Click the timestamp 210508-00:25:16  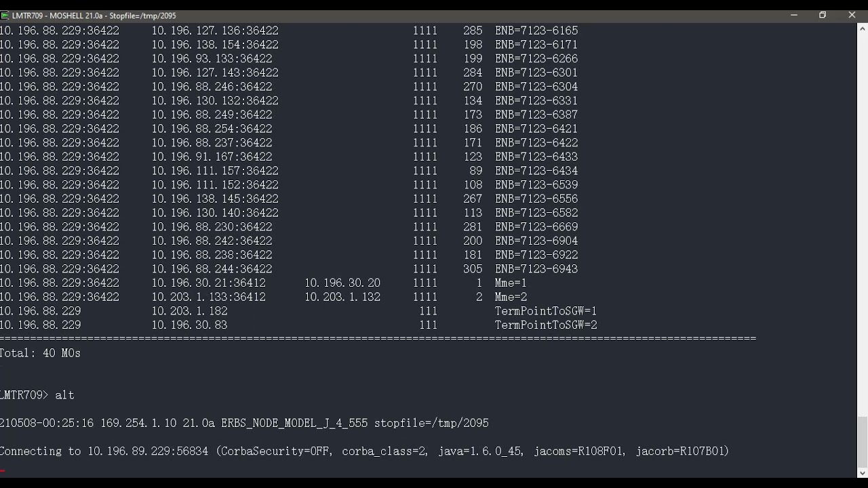click(47, 423)
